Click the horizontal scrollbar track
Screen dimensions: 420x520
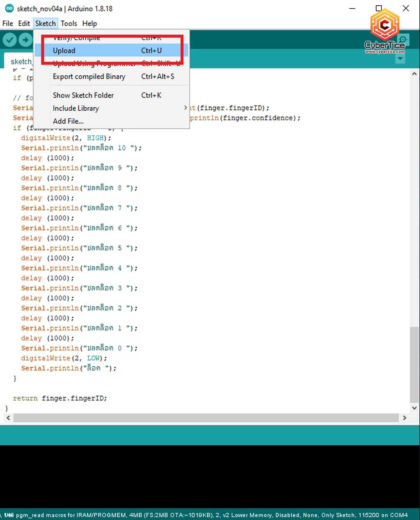tap(206, 418)
